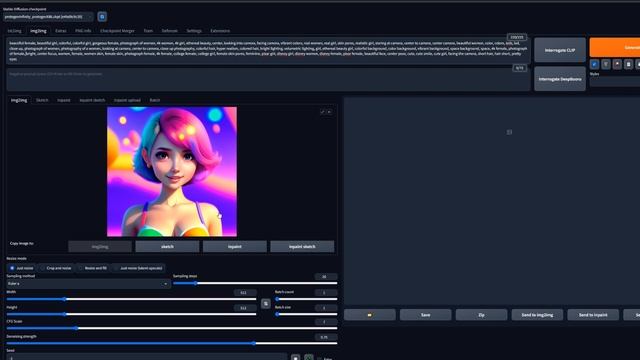640x360 pixels.
Task: Switch to the Sketch sub-tab
Action: (x=42, y=100)
